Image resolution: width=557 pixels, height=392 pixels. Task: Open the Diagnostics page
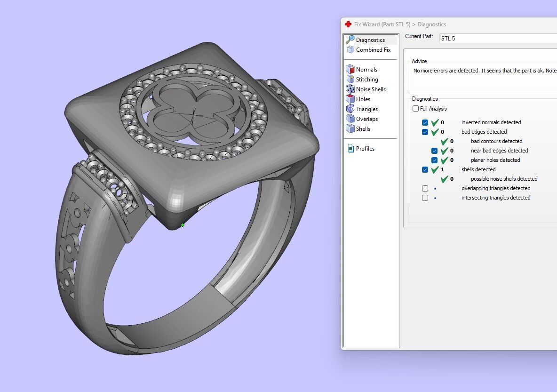click(x=370, y=40)
